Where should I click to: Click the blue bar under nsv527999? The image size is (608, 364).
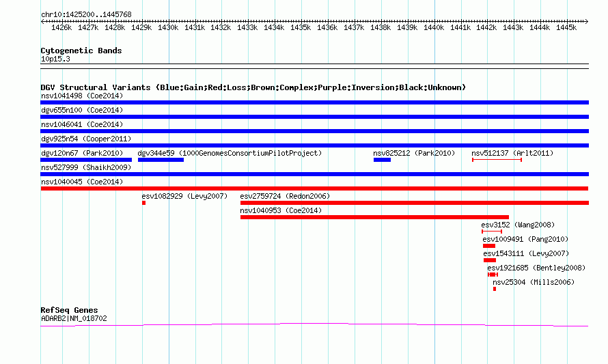314,174
